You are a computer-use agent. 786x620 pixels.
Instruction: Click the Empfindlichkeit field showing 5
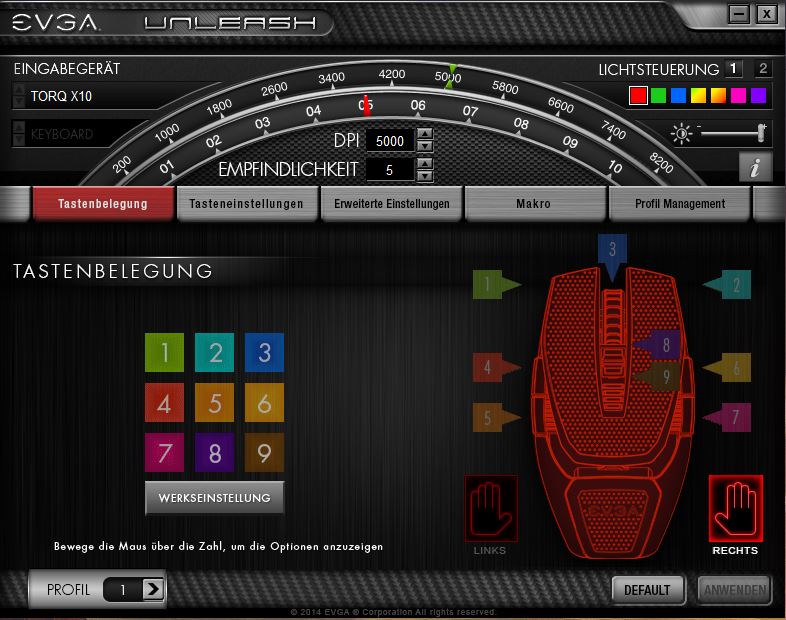click(390, 170)
